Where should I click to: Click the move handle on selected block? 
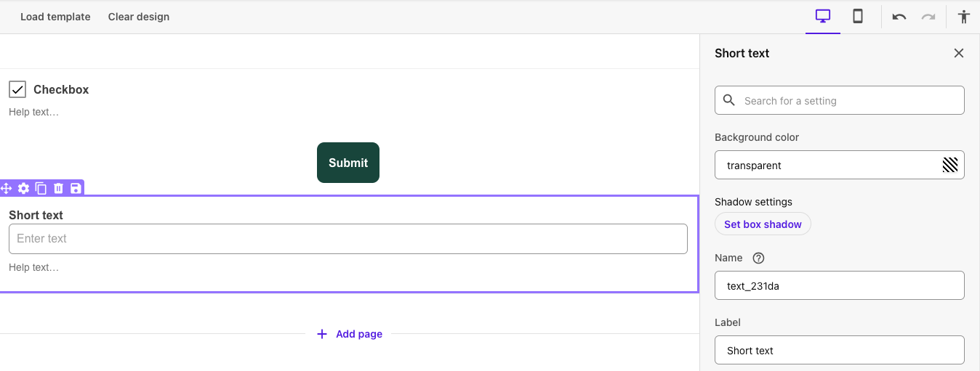pyautogui.click(x=7, y=189)
